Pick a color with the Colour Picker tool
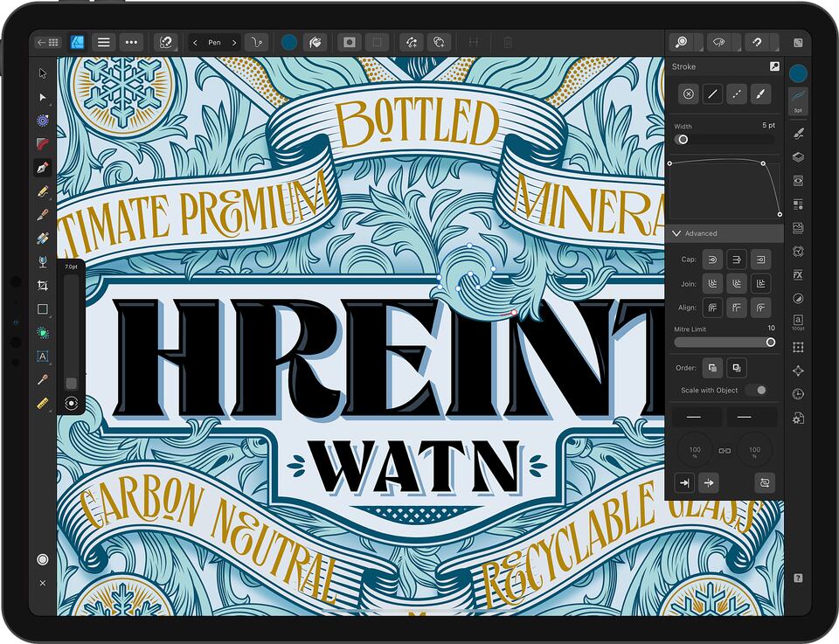 pyautogui.click(x=41, y=382)
